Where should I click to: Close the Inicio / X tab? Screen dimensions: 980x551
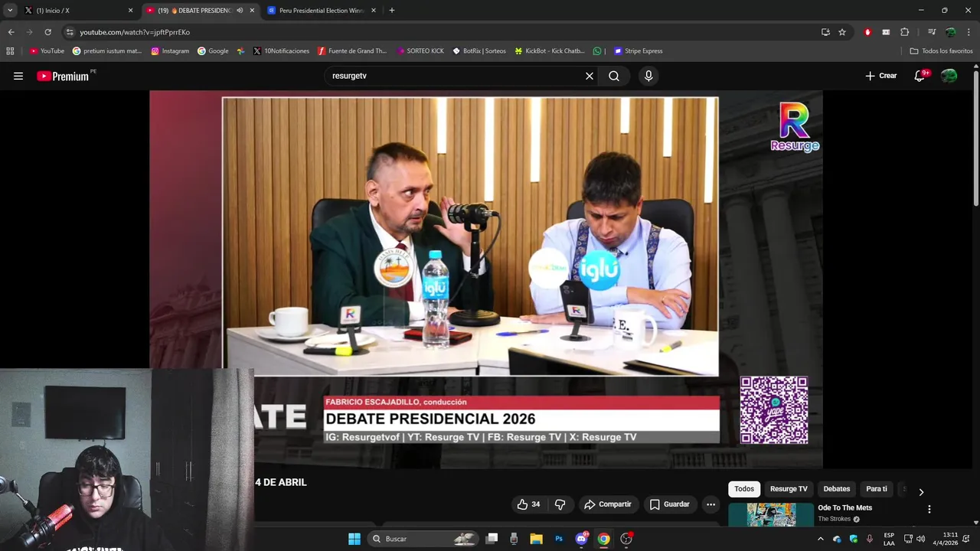[130, 11]
